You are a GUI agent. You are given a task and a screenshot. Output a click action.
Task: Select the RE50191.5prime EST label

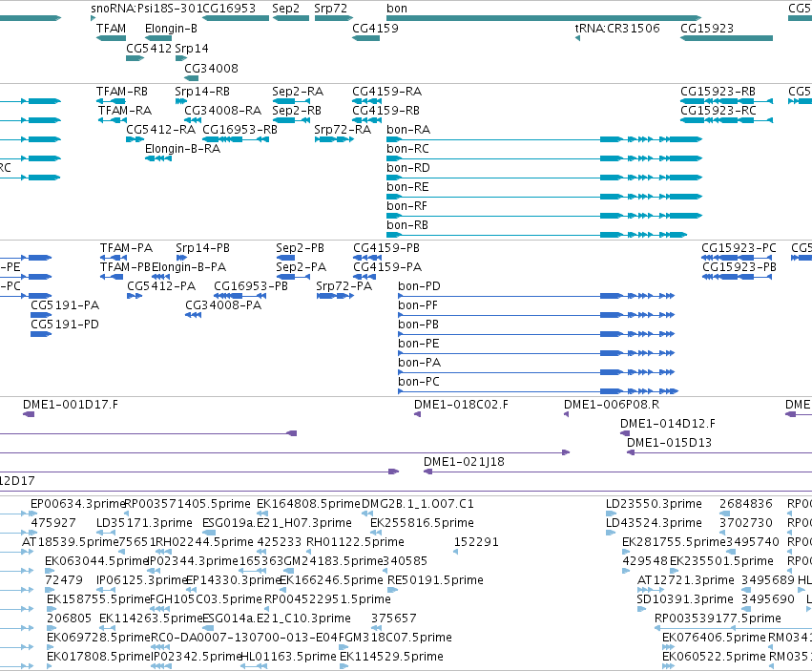435,580
